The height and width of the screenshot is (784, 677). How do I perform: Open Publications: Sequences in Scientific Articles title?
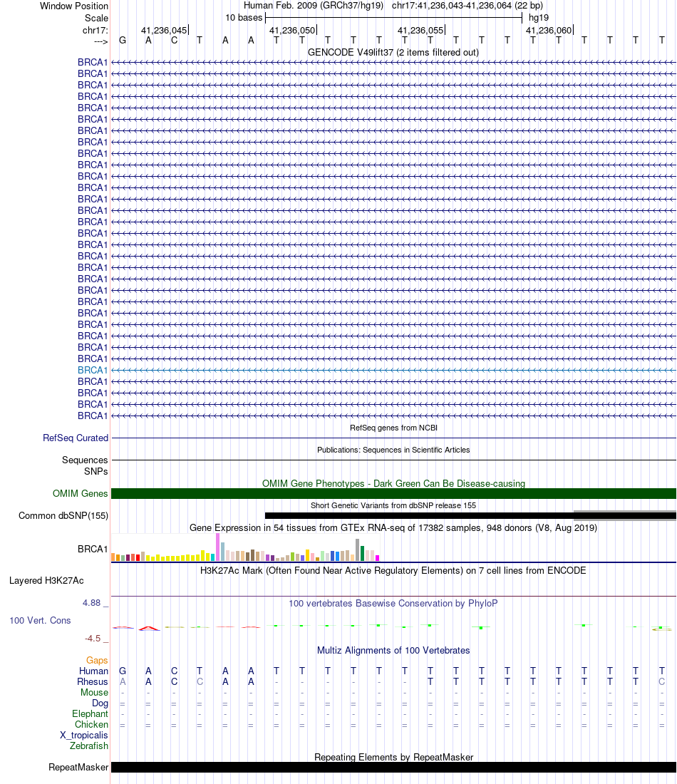click(x=393, y=450)
